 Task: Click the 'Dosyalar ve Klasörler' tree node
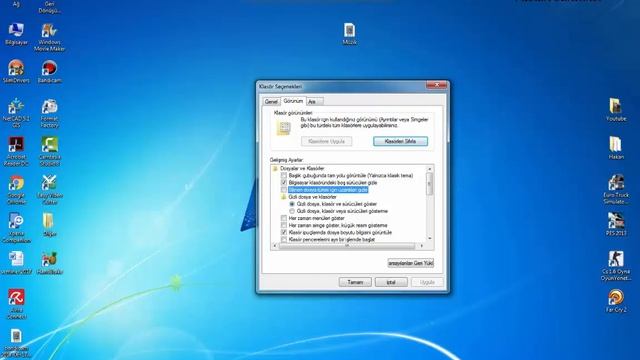tap(302, 168)
